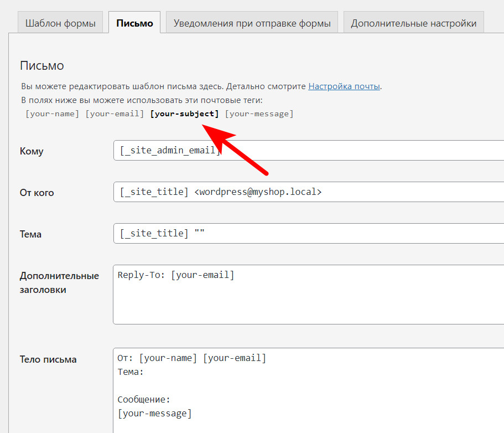Click into the Тема subject field

tap(309, 233)
